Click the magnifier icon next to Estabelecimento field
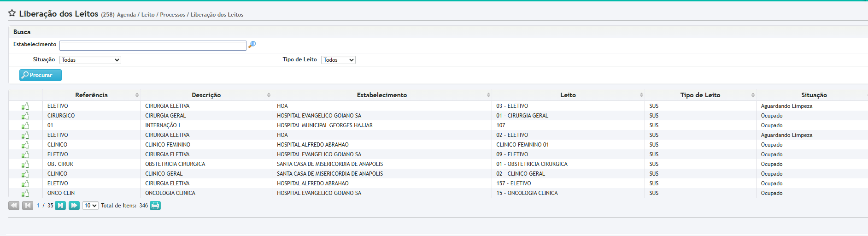 click(x=252, y=45)
